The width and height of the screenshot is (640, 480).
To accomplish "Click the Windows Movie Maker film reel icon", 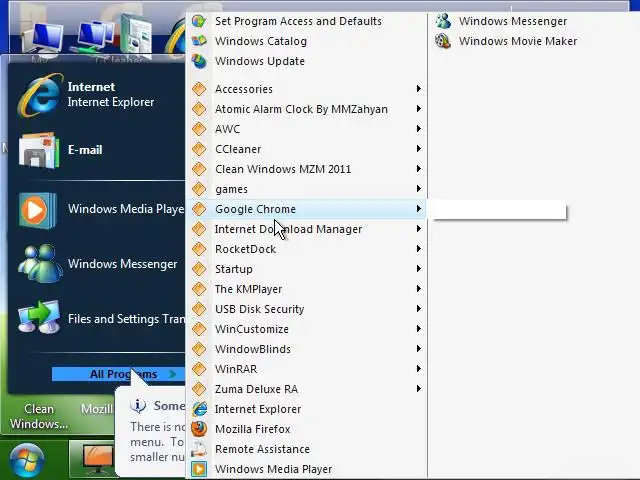I will (443, 41).
